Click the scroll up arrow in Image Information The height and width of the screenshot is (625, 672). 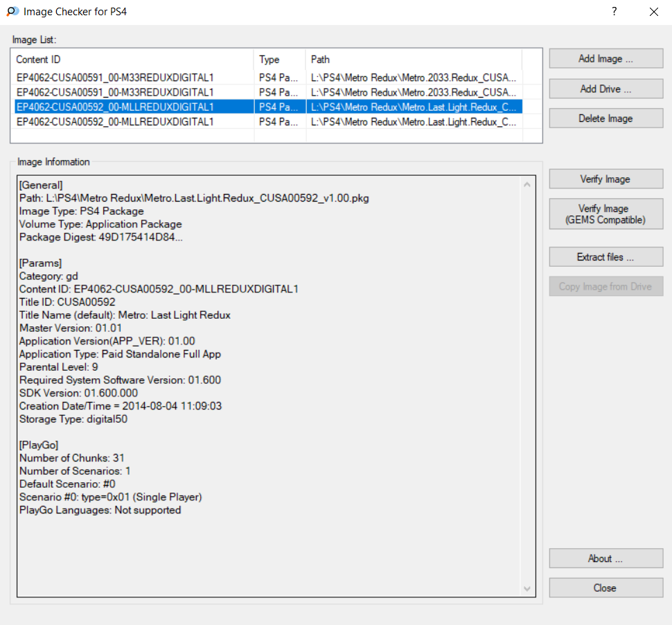point(527,185)
